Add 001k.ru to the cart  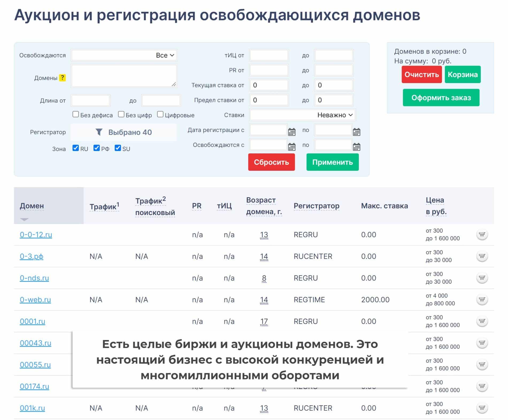click(x=482, y=408)
